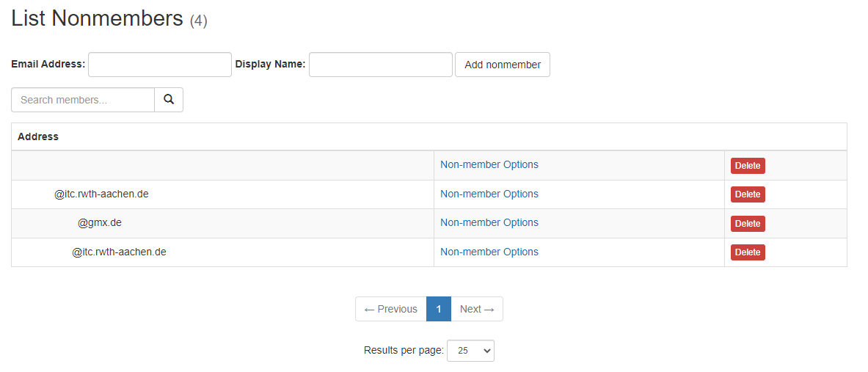The width and height of the screenshot is (868, 372).
Task: Click the gmx.de email address cell
Action: click(x=99, y=223)
